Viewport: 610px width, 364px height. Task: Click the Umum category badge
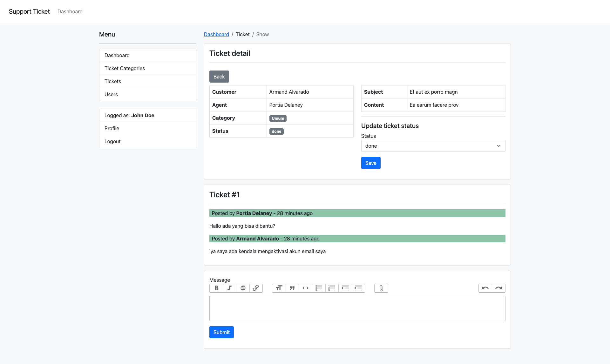278,118
